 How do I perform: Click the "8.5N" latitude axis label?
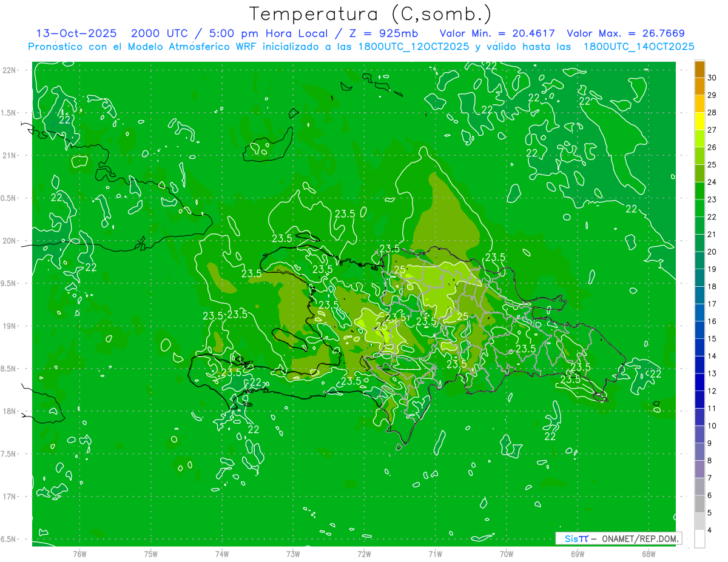pos(9,369)
